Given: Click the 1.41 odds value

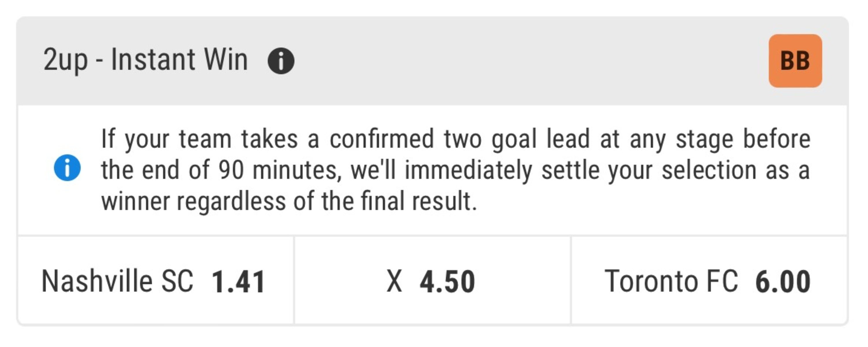Looking at the screenshot, I should (238, 282).
